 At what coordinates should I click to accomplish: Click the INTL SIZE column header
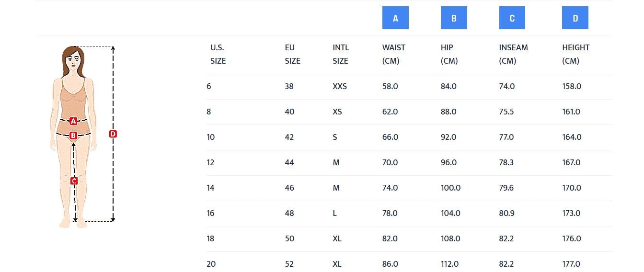click(x=341, y=54)
